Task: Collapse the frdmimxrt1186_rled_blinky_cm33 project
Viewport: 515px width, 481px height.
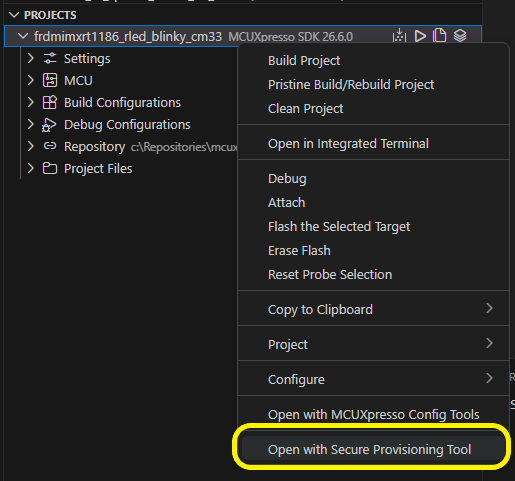Action: tap(23, 36)
